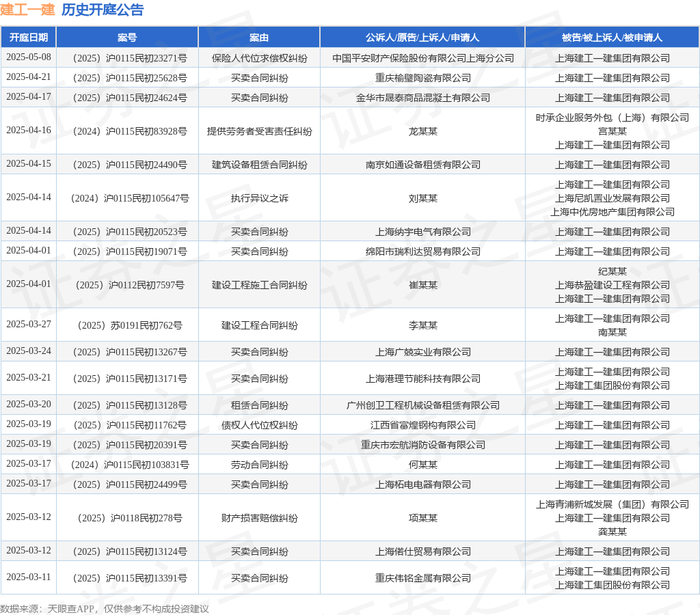Select date cell 2025-03-21
This screenshot has height=615, width=700.
tap(29, 378)
